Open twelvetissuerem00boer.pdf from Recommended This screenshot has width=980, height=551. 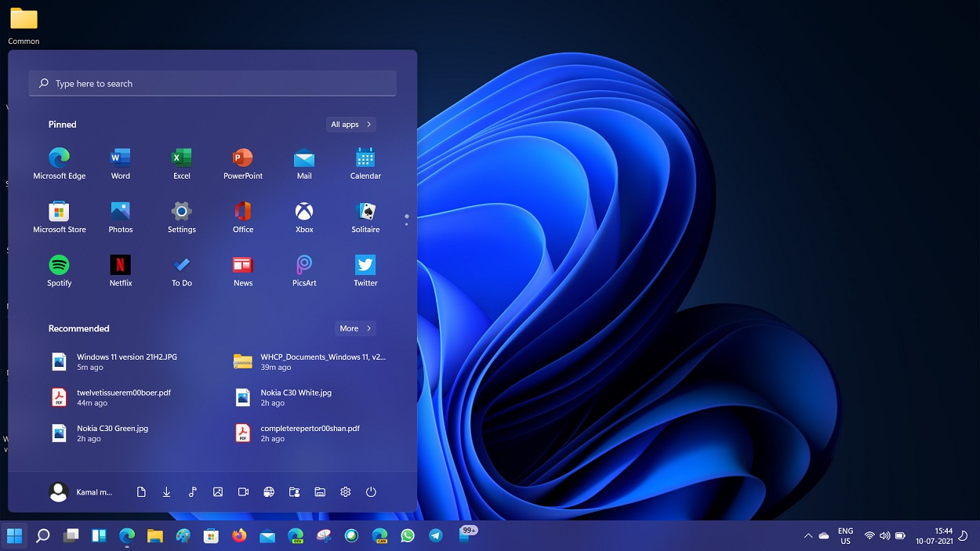coord(124,397)
